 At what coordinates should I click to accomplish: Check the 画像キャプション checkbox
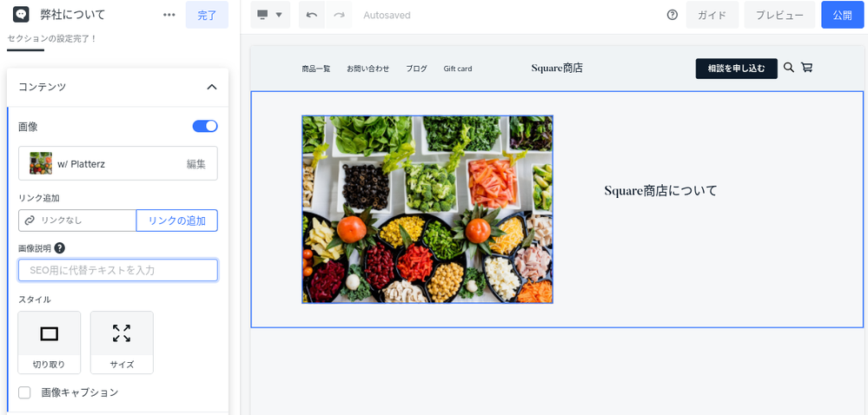(25, 392)
